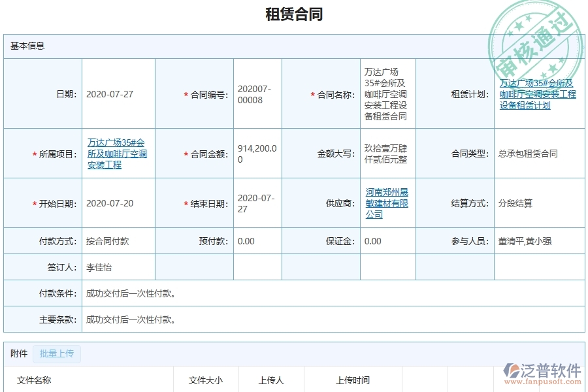Click the 审核通过 approval stamp
The height and width of the screenshot is (392, 588).
pos(534,39)
